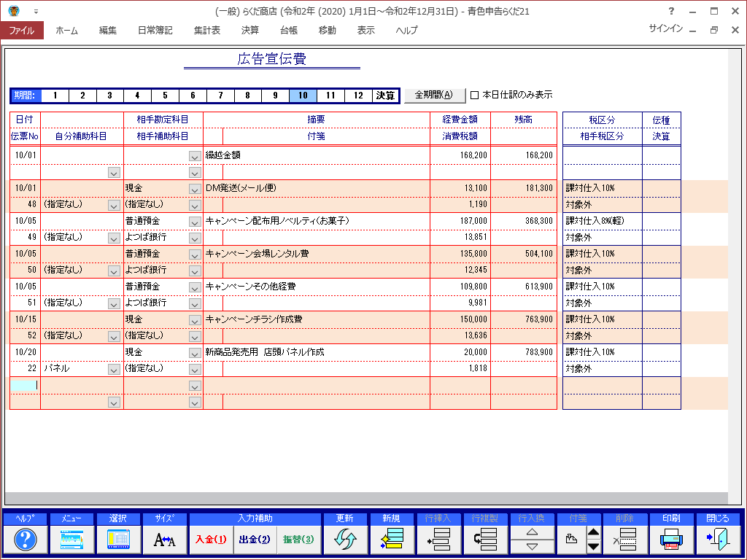Click the down arrow beside 付箋 icon
Image resolution: width=747 pixels, height=560 pixels.
coord(593,547)
